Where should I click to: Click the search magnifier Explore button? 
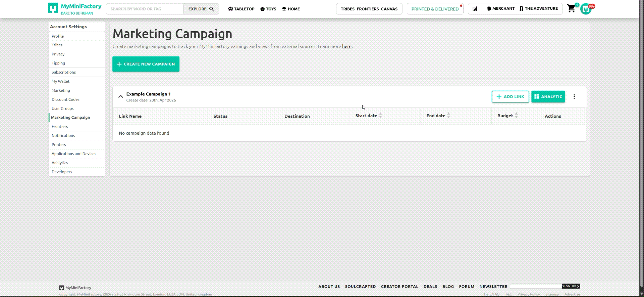pyautogui.click(x=201, y=9)
